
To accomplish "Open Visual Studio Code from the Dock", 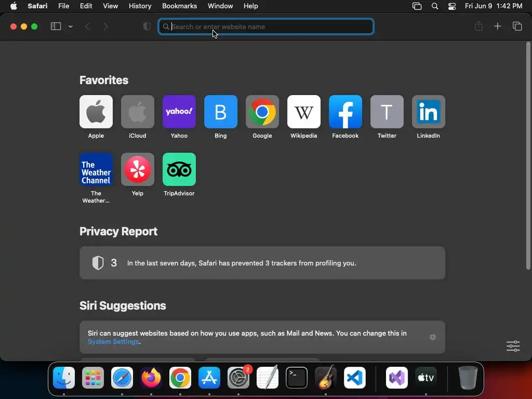I will 354,378.
